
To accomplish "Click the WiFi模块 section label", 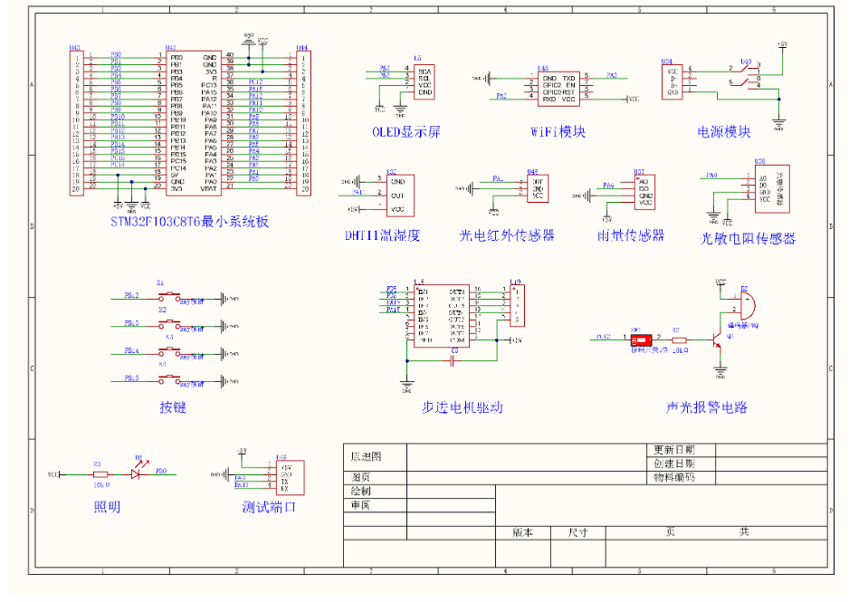I will [558, 132].
